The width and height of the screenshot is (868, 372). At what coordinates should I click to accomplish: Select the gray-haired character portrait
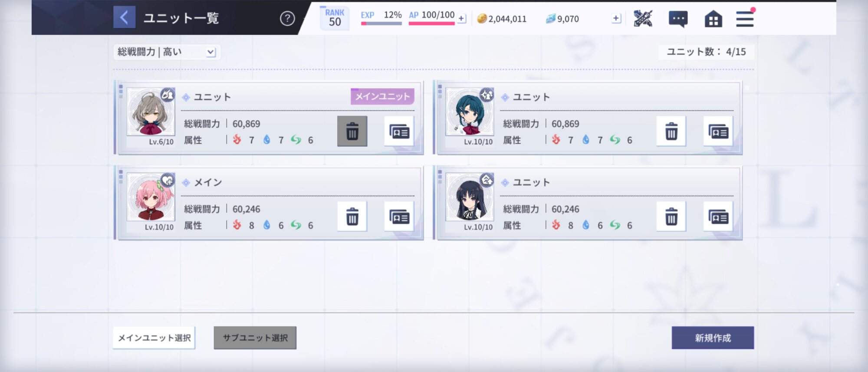[151, 112]
